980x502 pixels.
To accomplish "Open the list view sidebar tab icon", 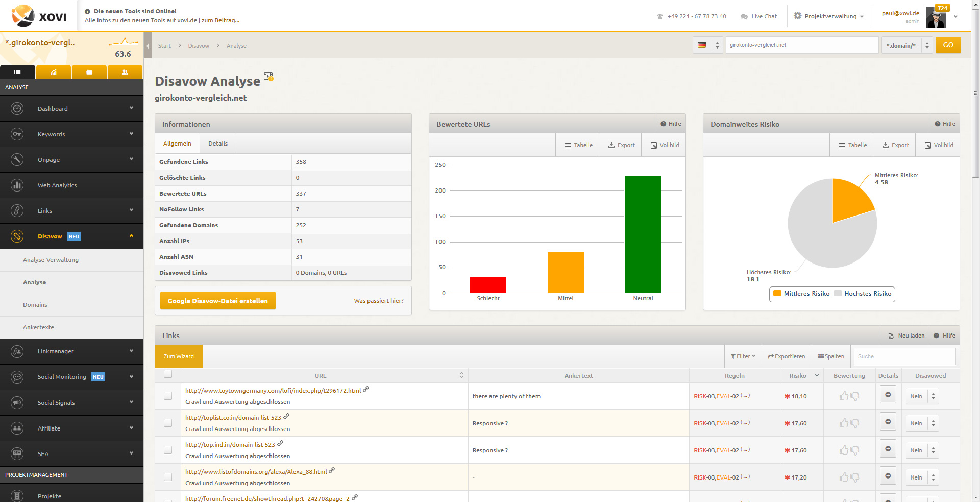I will click(x=17, y=72).
